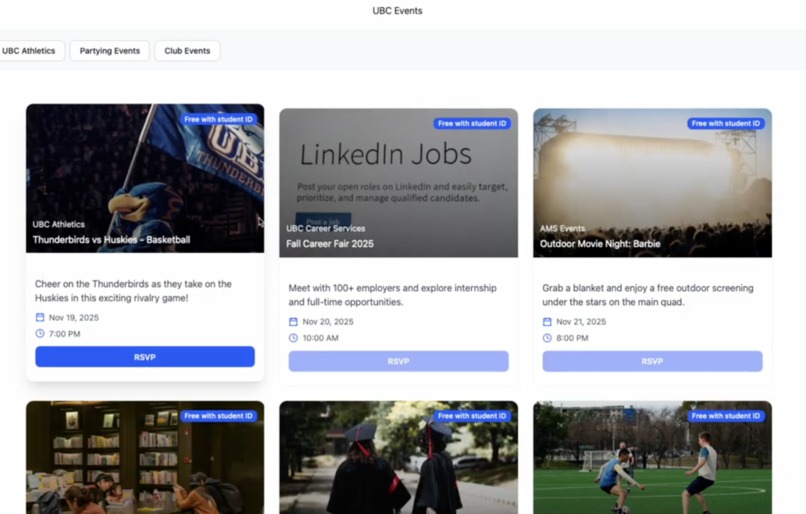Viewport: 806px width, 514px height.
Task: Click the UBC Athletics label on the basketball card
Action: click(59, 224)
